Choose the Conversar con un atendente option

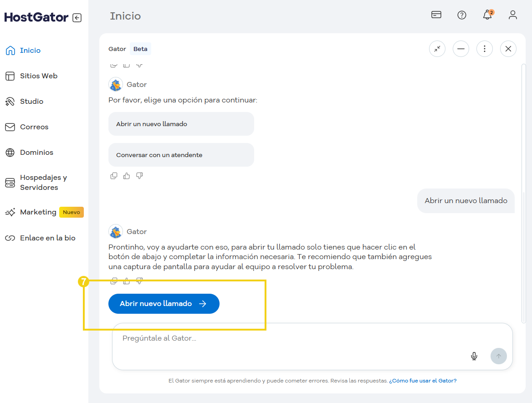pyautogui.click(x=181, y=155)
